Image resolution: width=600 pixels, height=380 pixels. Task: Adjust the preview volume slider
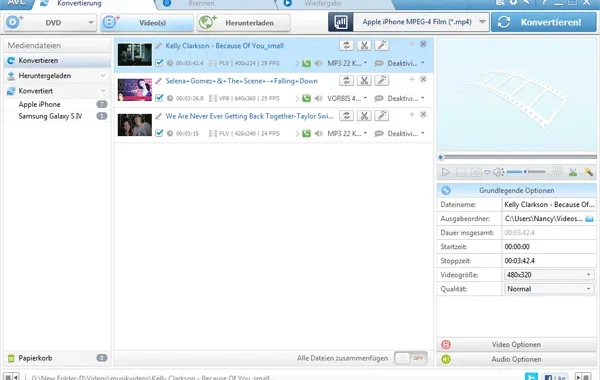pyautogui.click(x=526, y=172)
